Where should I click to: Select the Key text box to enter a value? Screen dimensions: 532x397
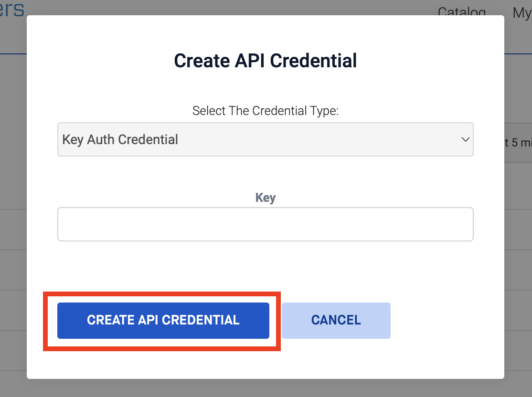[266, 224]
